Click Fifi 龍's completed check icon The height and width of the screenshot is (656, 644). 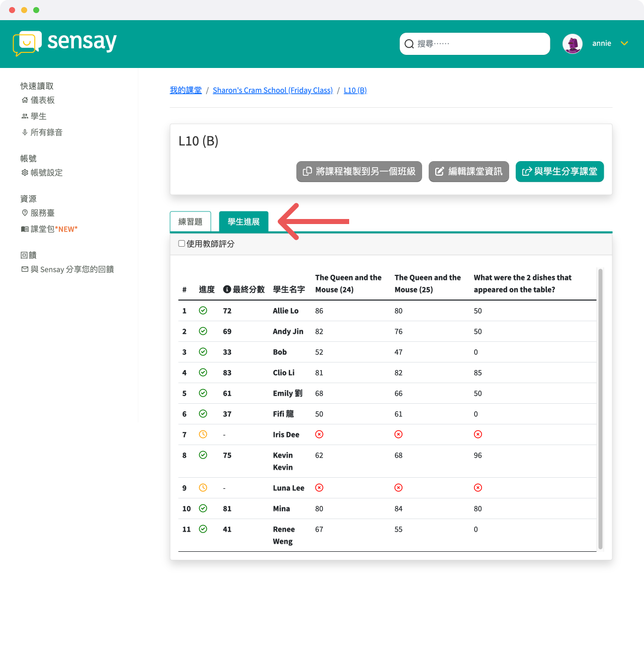coord(203,414)
